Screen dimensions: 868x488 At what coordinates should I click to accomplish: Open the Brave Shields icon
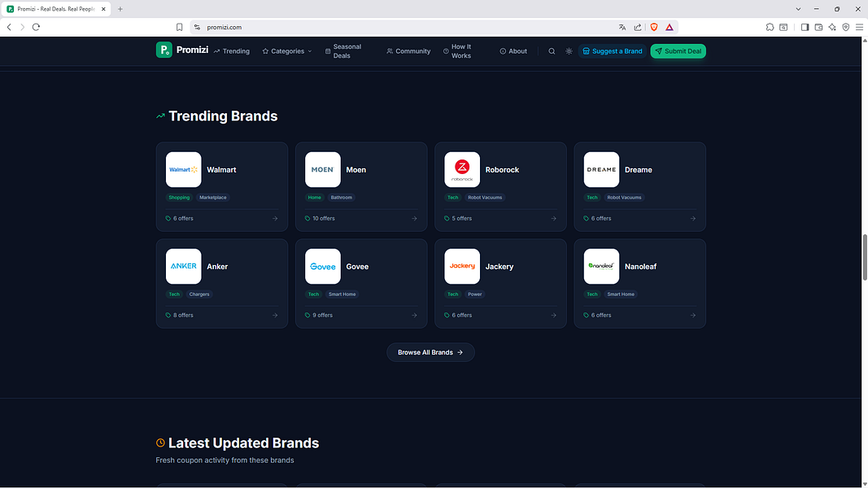pos(654,27)
